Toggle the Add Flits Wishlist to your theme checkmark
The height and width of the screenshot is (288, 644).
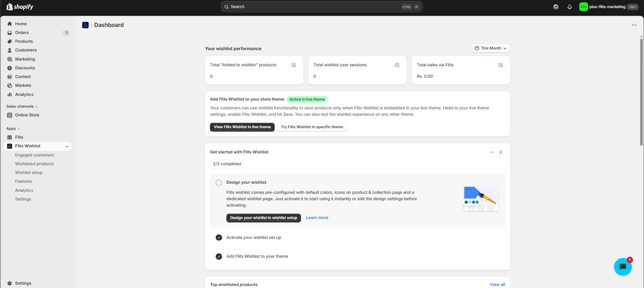(x=219, y=256)
